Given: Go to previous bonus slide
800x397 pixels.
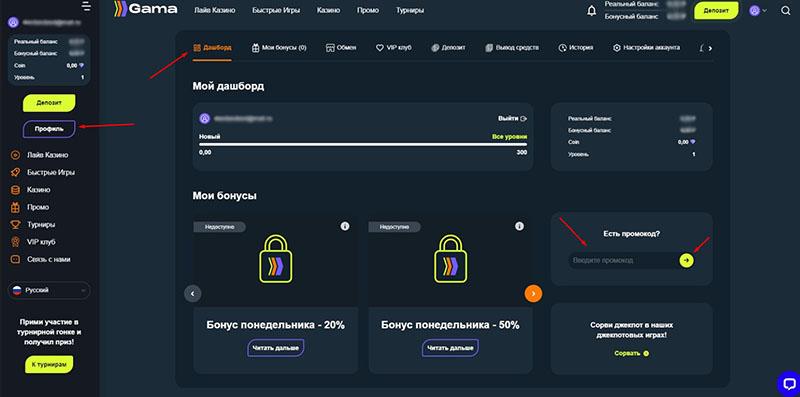Looking at the screenshot, I should 192,293.
